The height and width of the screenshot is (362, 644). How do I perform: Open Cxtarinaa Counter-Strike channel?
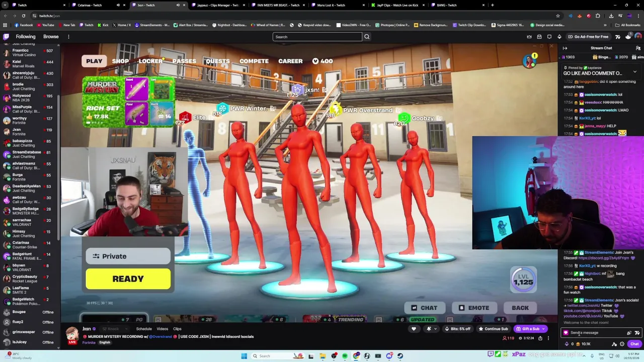29,245
